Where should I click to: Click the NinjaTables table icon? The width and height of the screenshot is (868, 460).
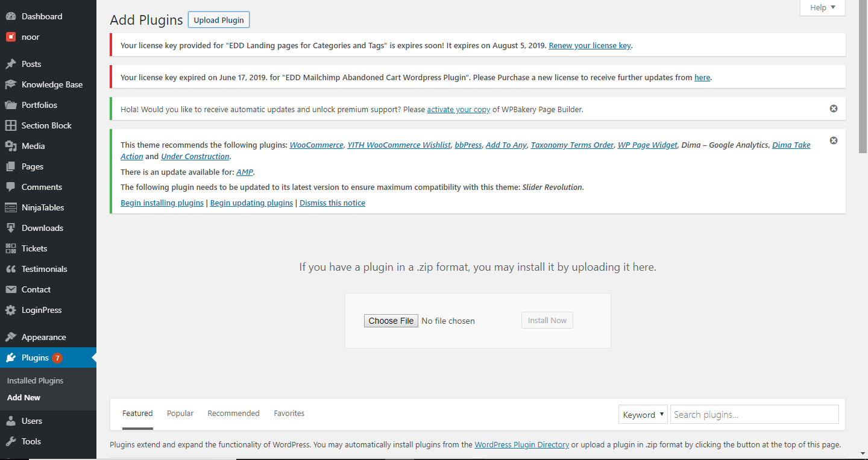[x=10, y=207]
